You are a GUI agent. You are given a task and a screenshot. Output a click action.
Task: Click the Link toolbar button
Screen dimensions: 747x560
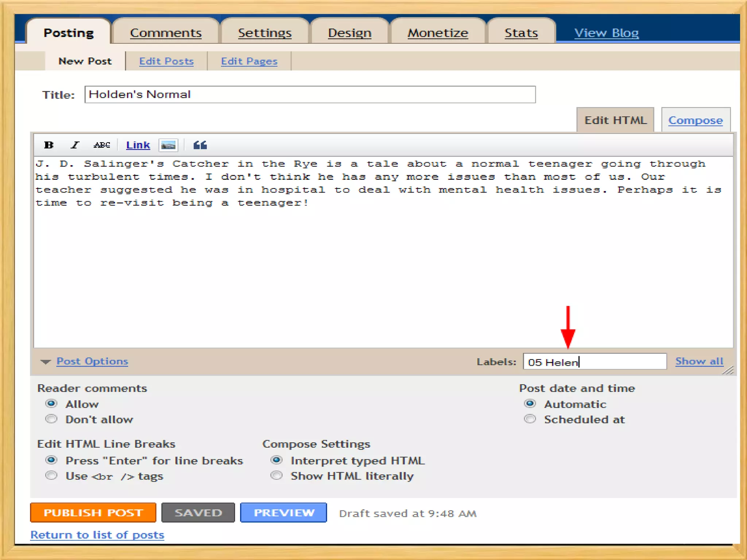click(x=138, y=145)
